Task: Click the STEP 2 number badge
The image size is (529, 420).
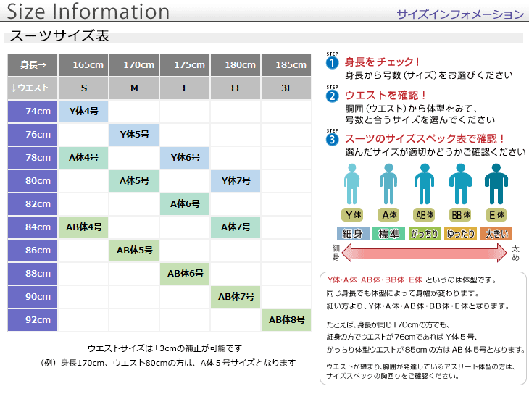Action: pyautogui.click(x=333, y=96)
